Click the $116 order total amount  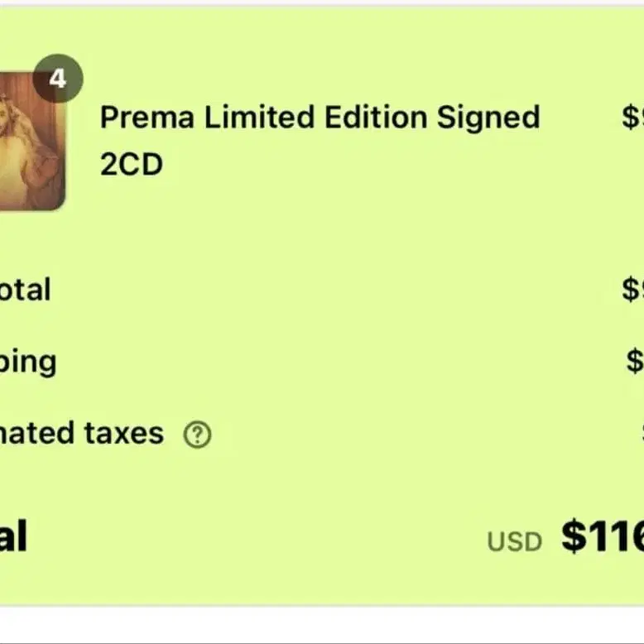602,536
